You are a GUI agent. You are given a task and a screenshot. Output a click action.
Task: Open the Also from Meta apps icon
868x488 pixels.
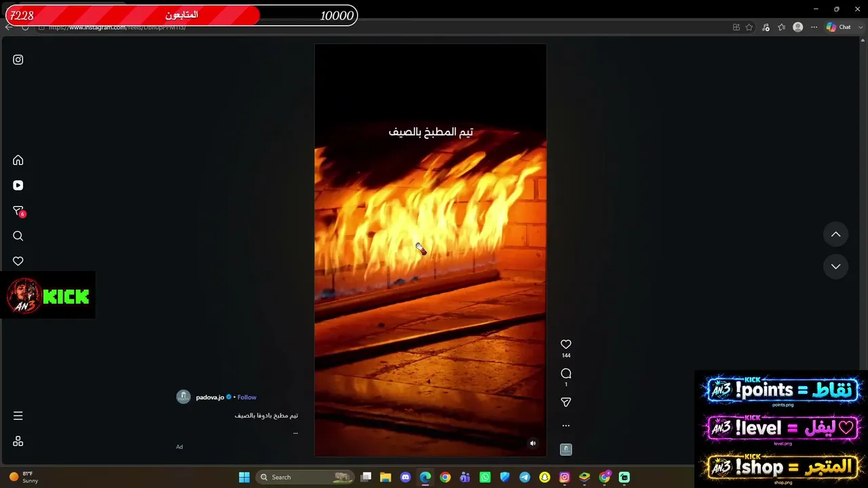coord(18,441)
